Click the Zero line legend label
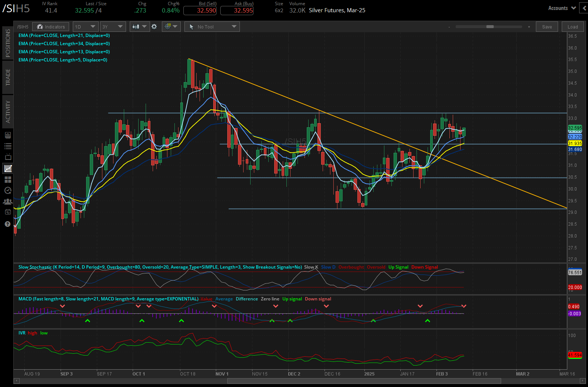 pos(270,299)
